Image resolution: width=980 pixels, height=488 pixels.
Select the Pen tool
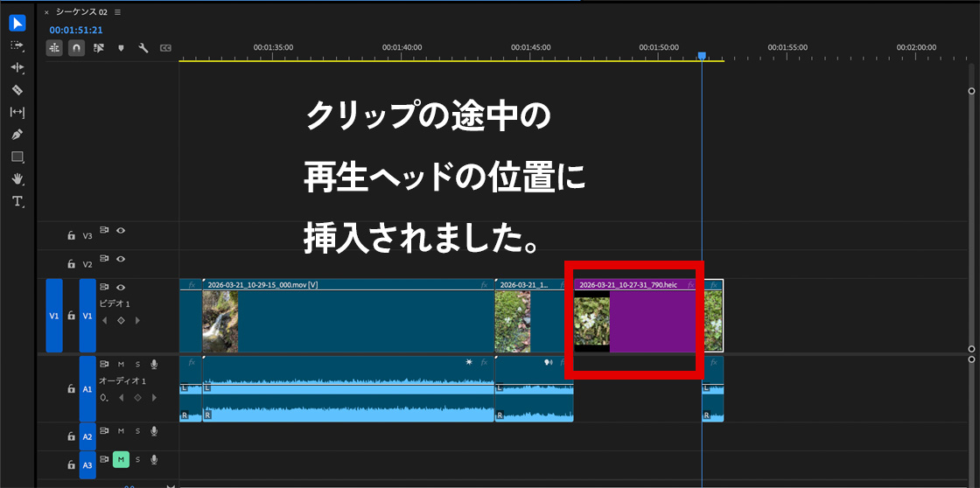pos(17,135)
